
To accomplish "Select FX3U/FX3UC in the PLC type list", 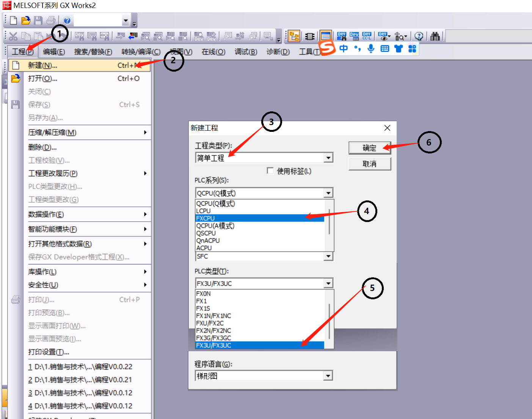I will (260, 345).
